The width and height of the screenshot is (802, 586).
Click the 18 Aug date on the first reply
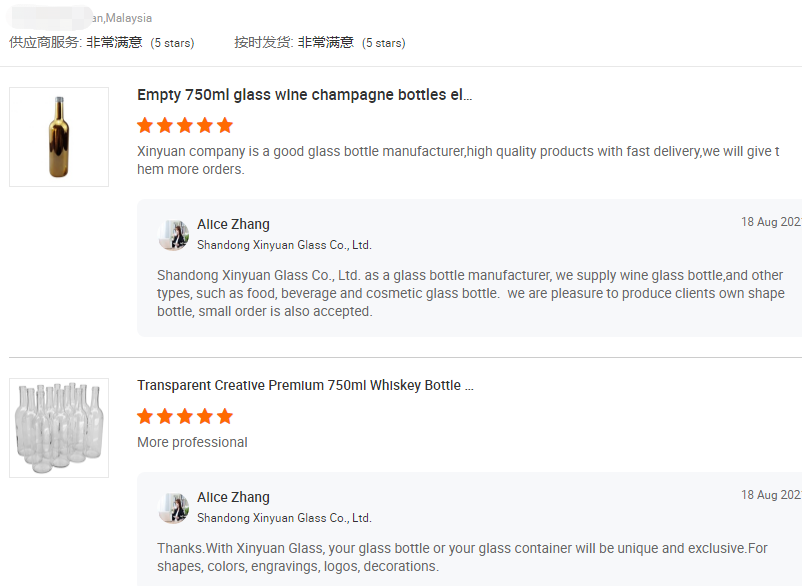(770, 222)
